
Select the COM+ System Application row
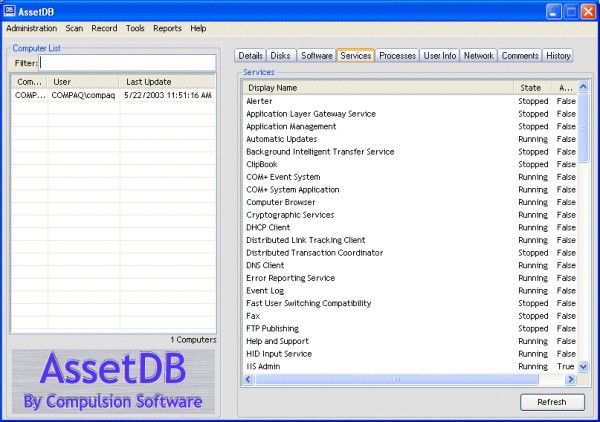(x=410, y=189)
